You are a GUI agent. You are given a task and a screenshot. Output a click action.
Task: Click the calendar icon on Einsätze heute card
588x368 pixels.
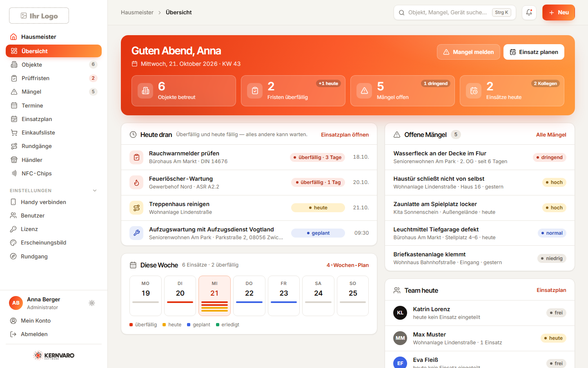pyautogui.click(x=474, y=91)
